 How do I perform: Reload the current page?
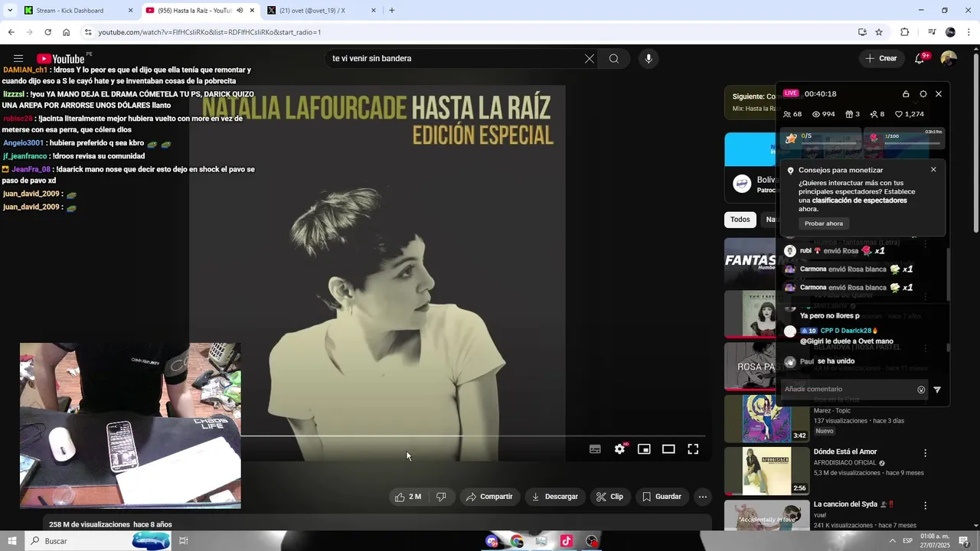[x=47, y=32]
